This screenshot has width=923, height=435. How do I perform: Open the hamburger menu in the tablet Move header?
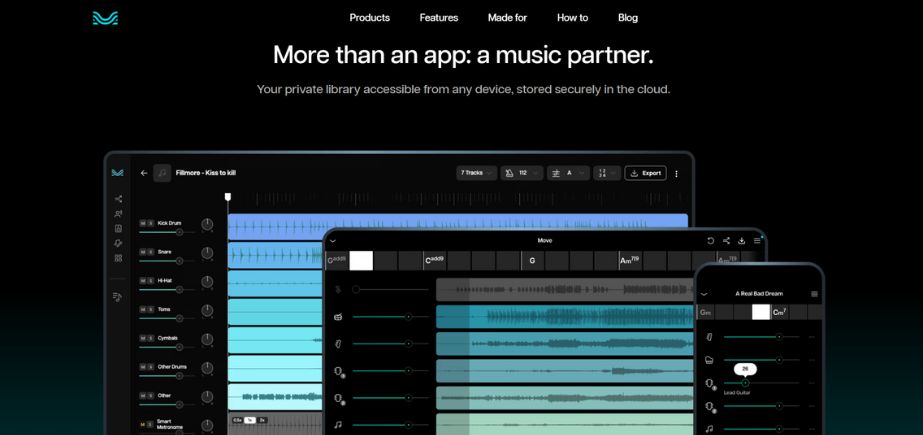pos(757,241)
